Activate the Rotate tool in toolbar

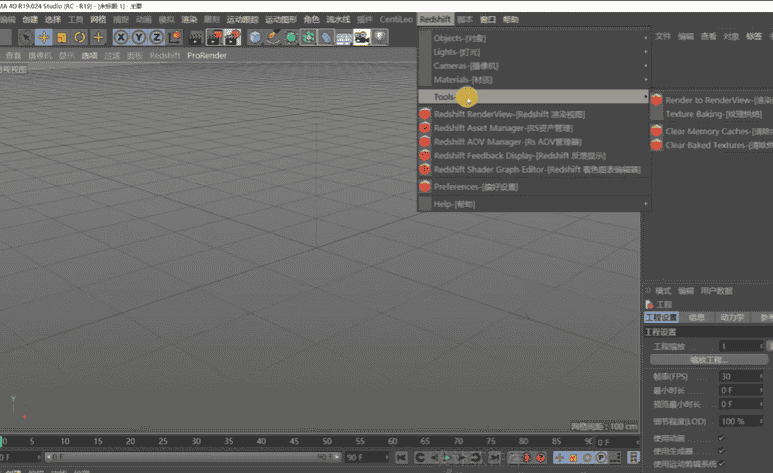tap(79, 37)
